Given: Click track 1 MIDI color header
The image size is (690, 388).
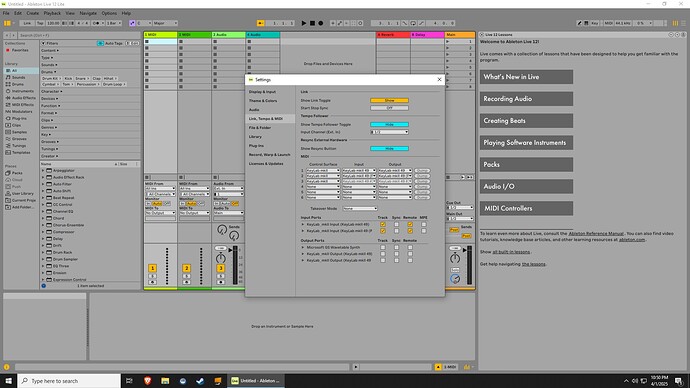Looking at the screenshot, I should 161,35.
